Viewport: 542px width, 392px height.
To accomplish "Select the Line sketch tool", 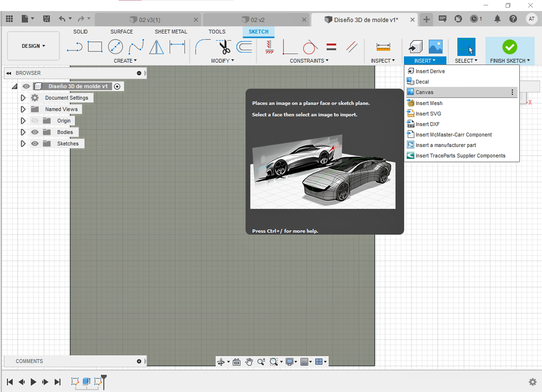I will tap(75, 47).
